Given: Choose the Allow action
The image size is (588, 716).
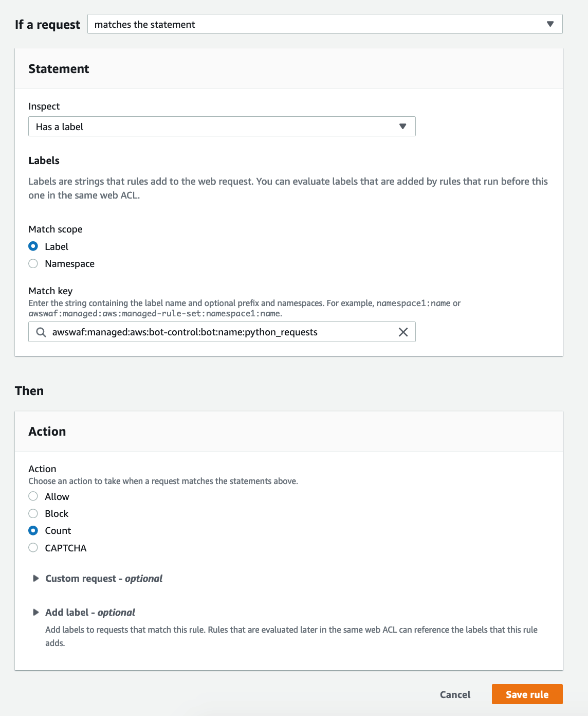Looking at the screenshot, I should (33, 496).
